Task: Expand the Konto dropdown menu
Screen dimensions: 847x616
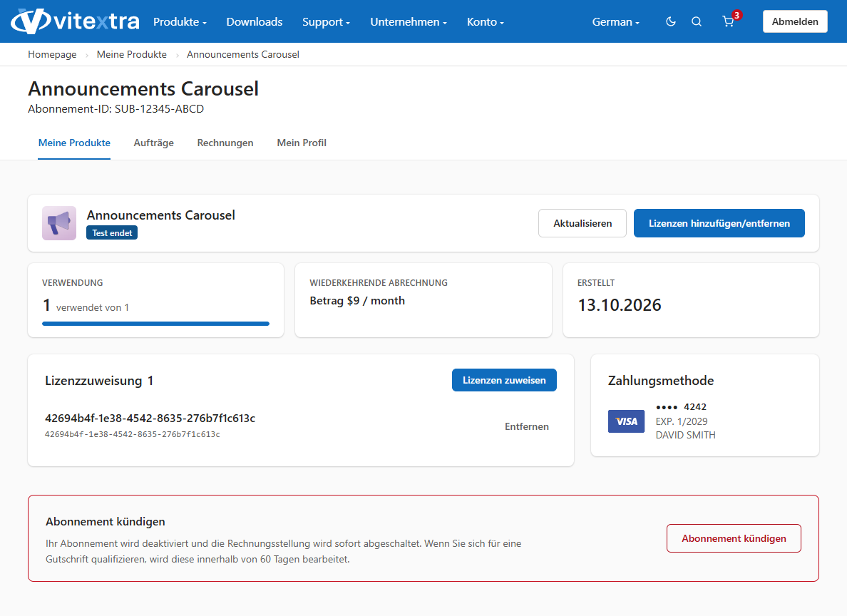Action: [x=485, y=21]
